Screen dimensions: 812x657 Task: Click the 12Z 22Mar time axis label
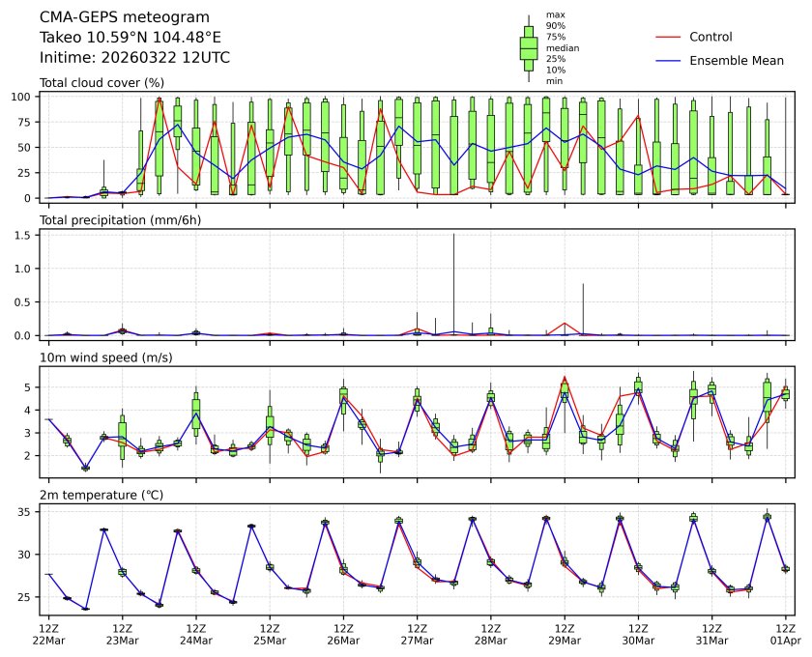(x=48, y=634)
